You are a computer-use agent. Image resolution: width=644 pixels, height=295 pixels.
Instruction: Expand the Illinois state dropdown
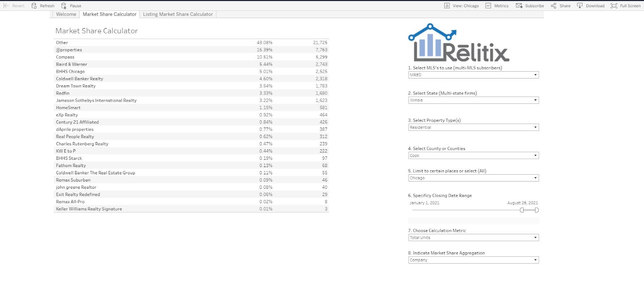click(473, 100)
